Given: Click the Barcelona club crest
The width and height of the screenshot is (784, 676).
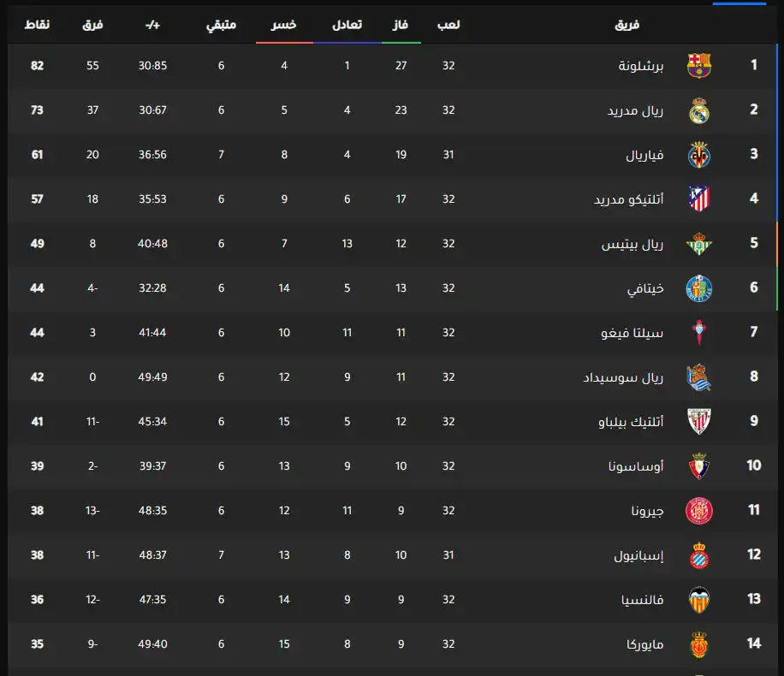Looking at the screenshot, I should coord(699,66).
